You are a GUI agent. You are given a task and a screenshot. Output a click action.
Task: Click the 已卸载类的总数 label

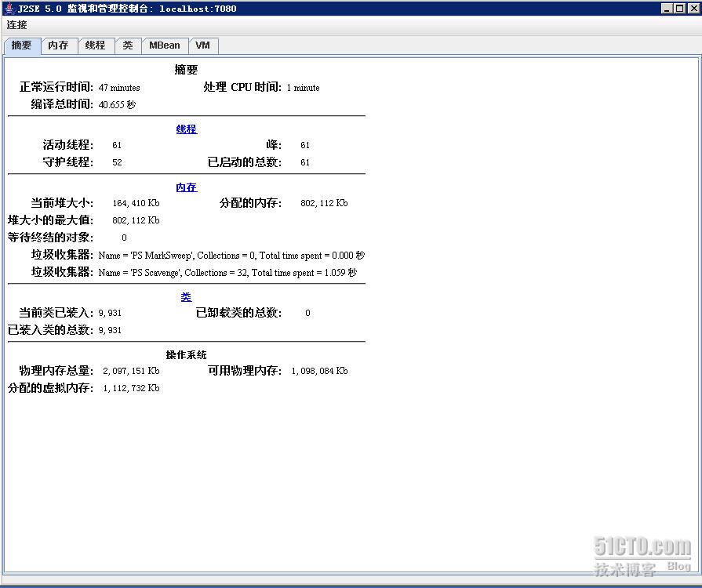pyautogui.click(x=238, y=313)
